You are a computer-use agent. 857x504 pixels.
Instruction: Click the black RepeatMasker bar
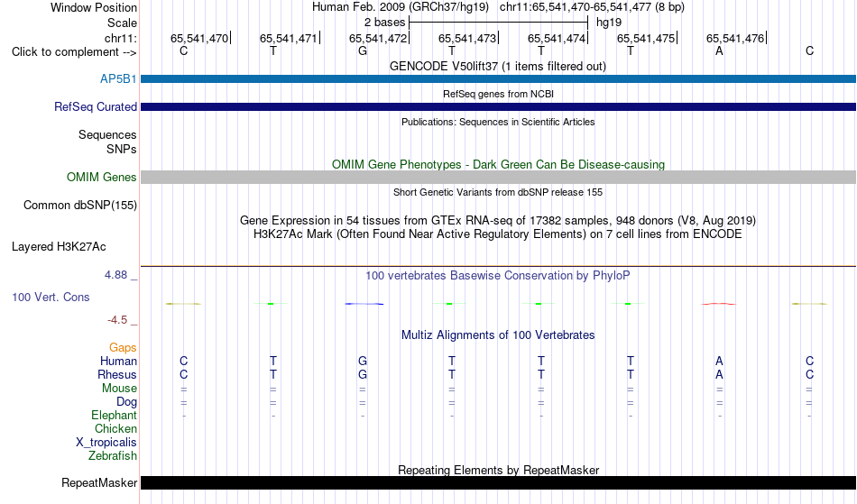499,482
